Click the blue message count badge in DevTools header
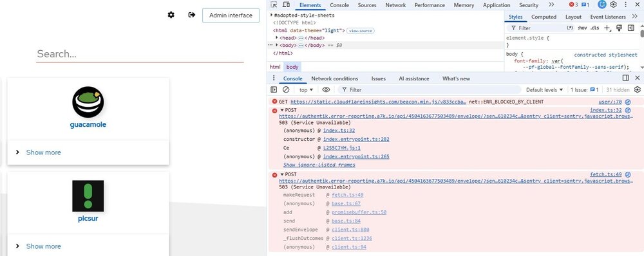644x256 pixels. (585, 5)
